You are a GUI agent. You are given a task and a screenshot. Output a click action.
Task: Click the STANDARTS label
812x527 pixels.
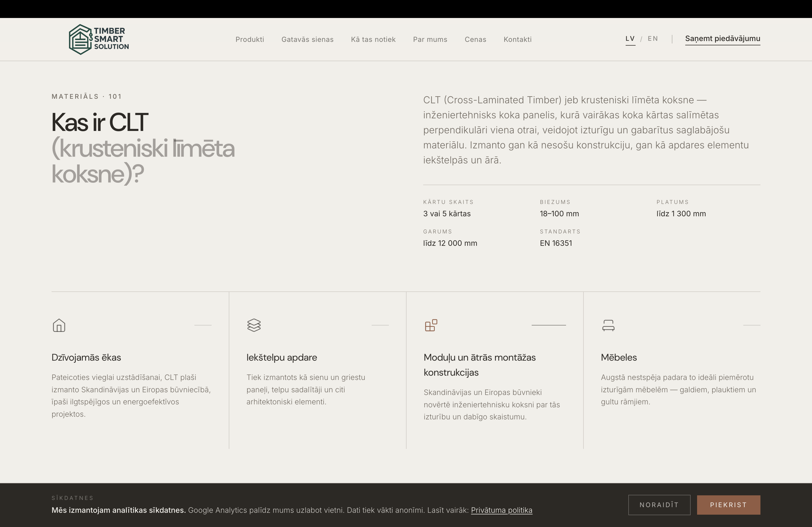560,232
